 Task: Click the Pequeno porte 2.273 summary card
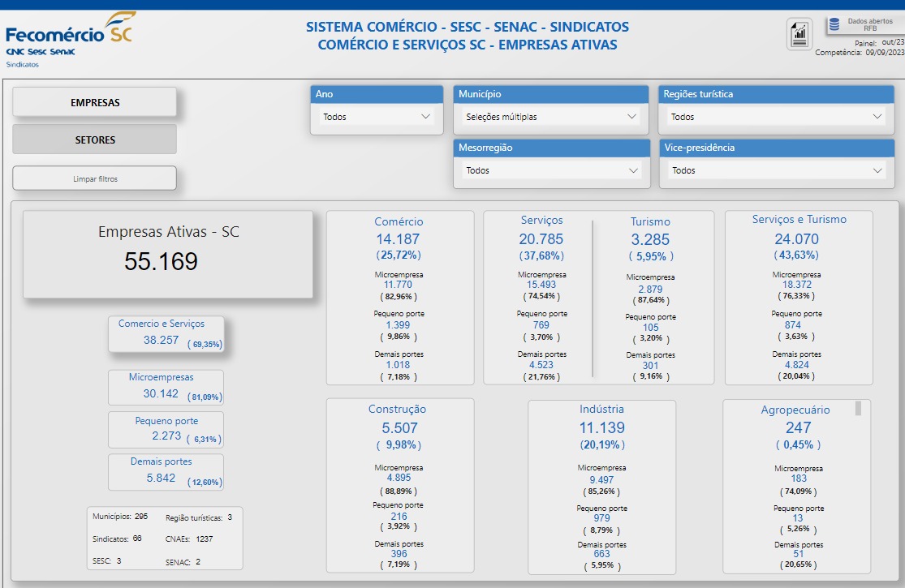coord(166,430)
